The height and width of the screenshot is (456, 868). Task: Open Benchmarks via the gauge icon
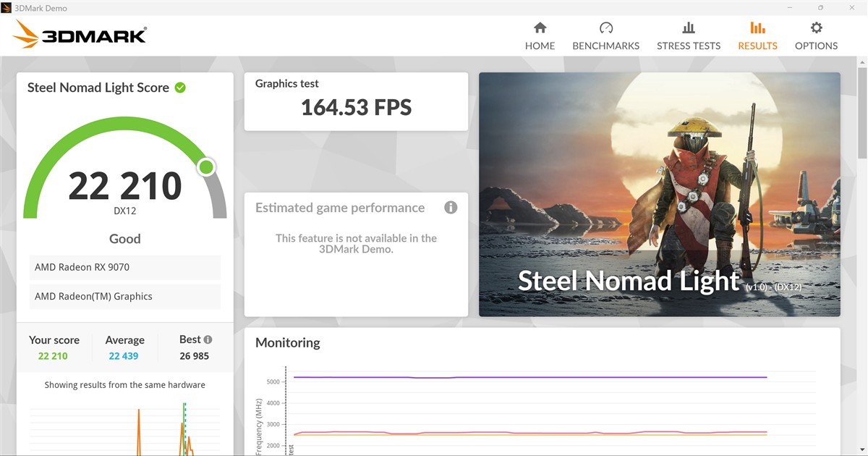pyautogui.click(x=605, y=28)
